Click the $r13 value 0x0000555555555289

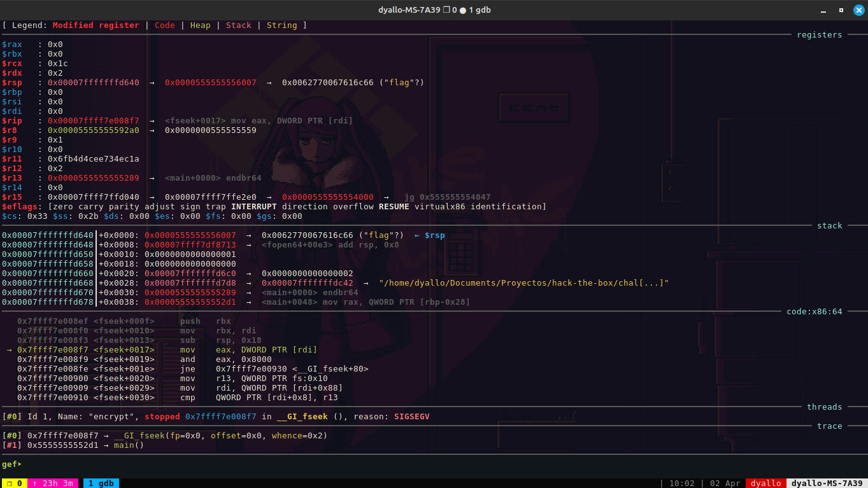(x=93, y=178)
